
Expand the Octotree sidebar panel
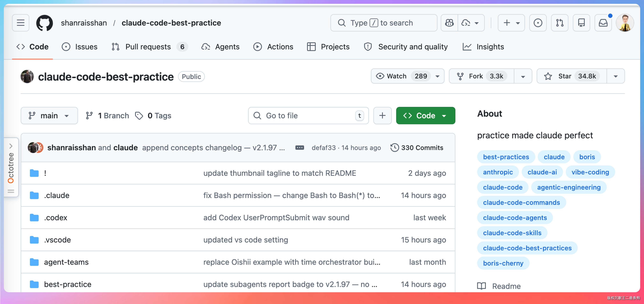pos(11,146)
